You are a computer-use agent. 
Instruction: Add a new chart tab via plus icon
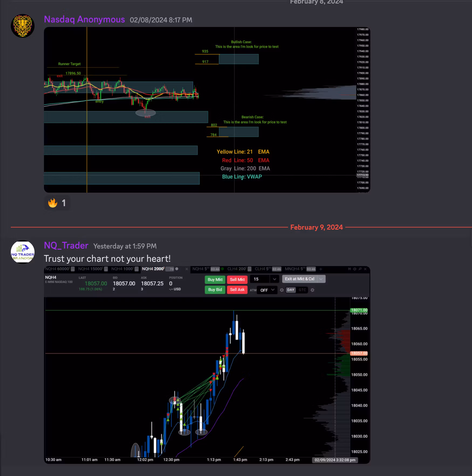321,269
